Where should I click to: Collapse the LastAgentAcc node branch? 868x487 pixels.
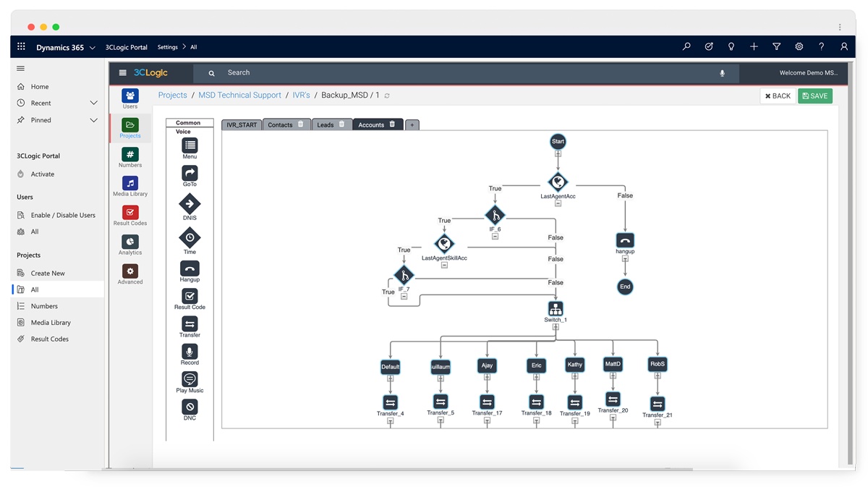click(558, 203)
